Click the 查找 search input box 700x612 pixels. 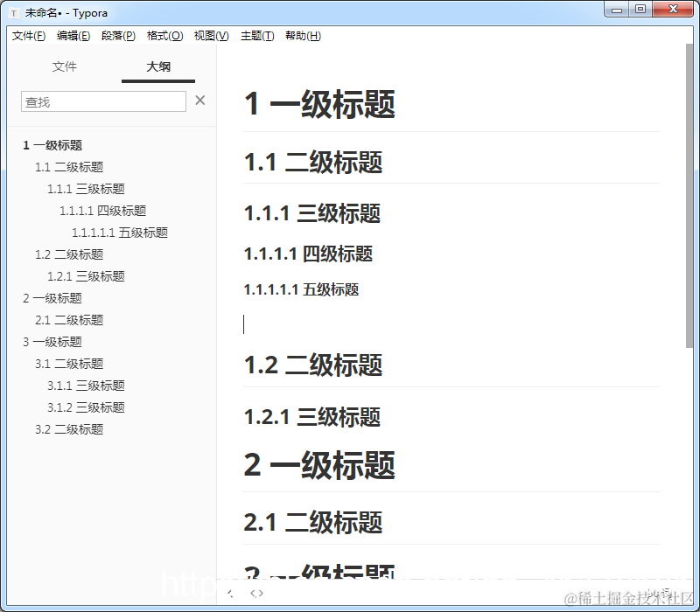point(102,101)
